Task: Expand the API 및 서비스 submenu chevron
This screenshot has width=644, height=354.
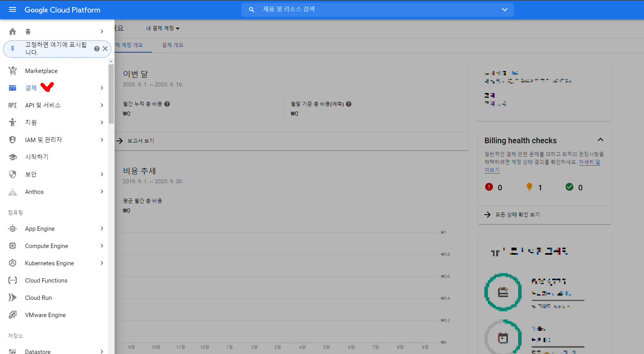Action: tap(102, 105)
